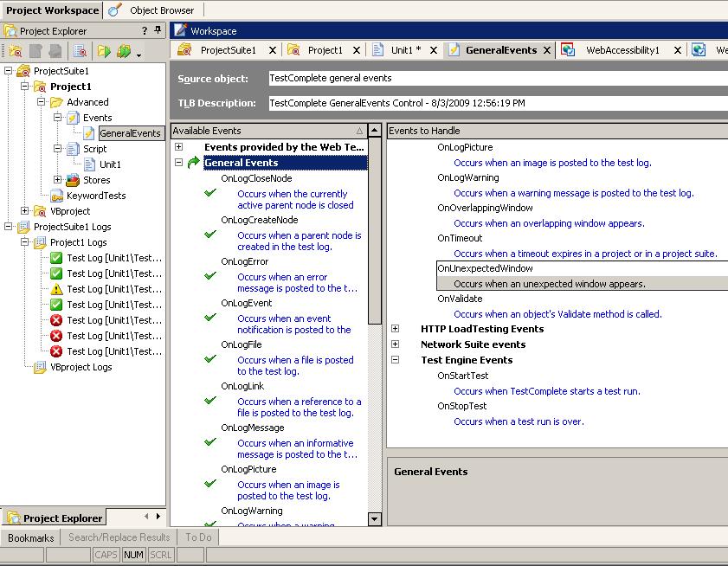The width and height of the screenshot is (728, 566).
Task: Select OnUnexpectedWindow in Events to Handle
Action: pos(485,268)
